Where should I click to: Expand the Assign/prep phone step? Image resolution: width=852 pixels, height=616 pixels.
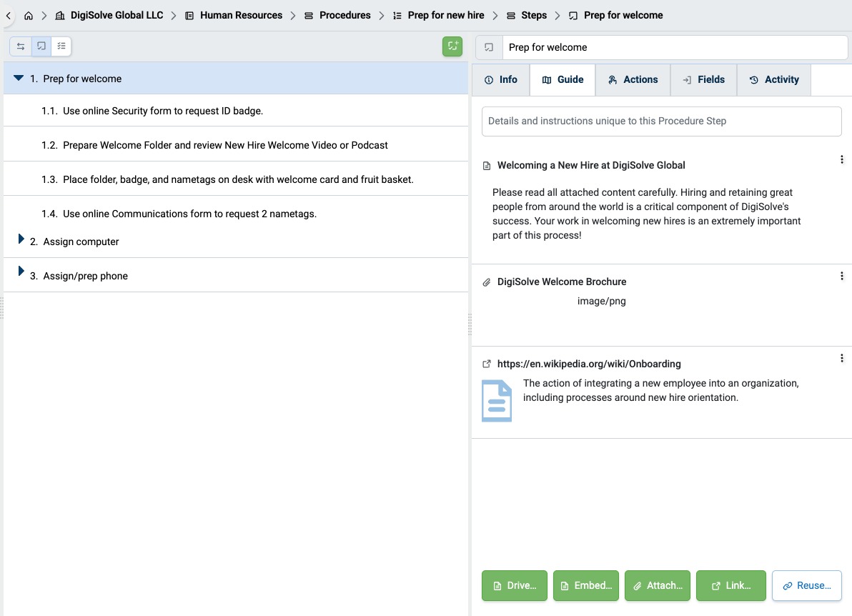(21, 271)
